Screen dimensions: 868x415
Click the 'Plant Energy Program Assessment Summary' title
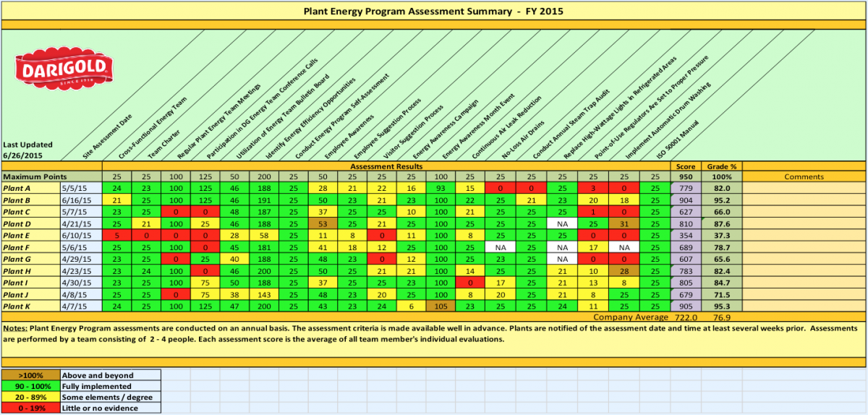433,12
